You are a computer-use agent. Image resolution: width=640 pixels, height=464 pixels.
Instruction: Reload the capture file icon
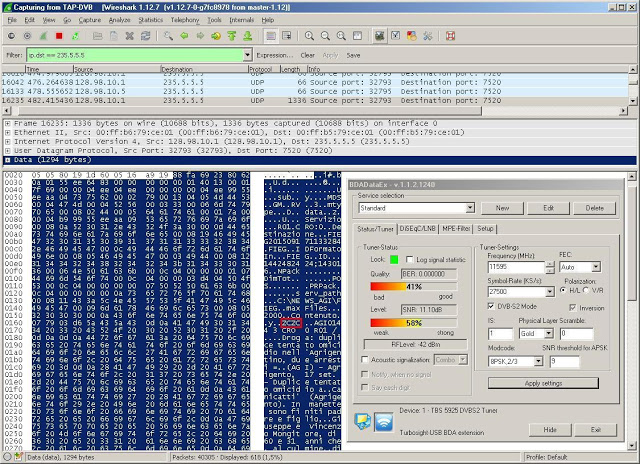point(145,36)
